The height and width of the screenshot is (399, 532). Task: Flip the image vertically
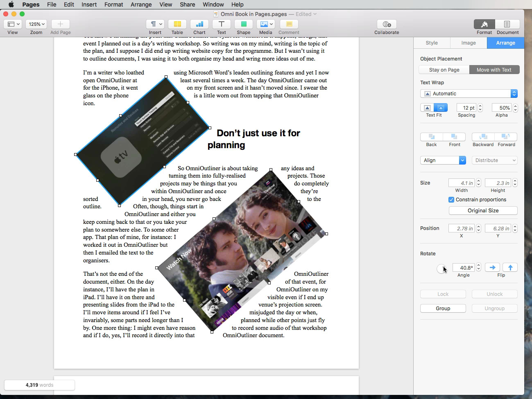click(510, 267)
